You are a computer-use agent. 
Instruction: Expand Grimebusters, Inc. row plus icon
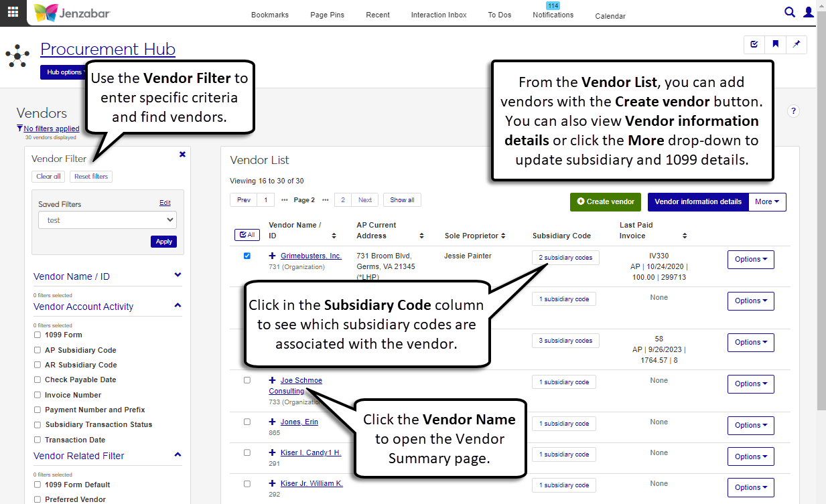click(273, 256)
